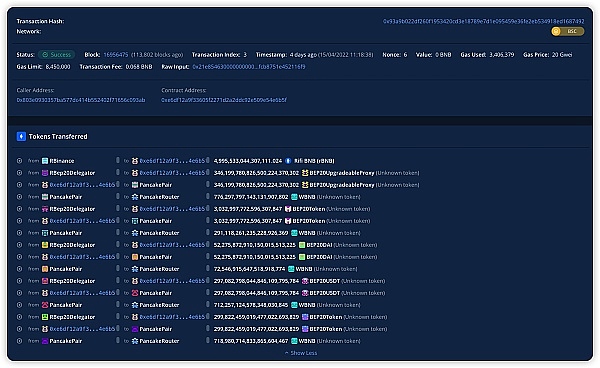Open block 16956475 link
Image resolution: width=600 pixels, height=368 pixels.
pyautogui.click(x=116, y=55)
